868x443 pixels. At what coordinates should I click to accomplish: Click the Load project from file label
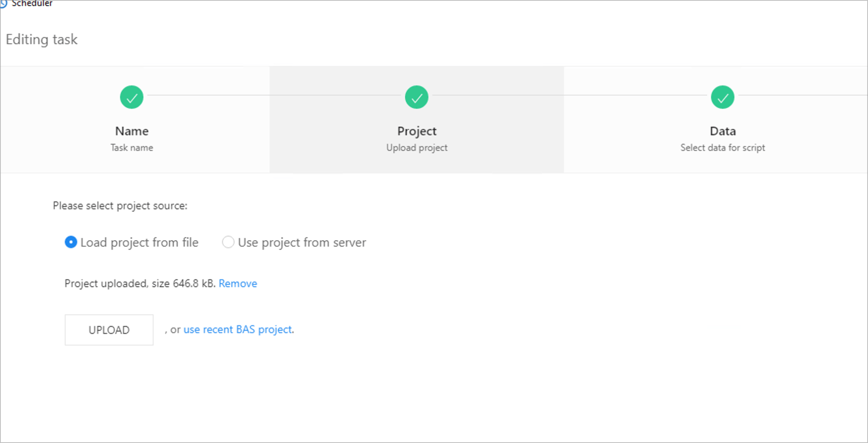[x=139, y=243]
